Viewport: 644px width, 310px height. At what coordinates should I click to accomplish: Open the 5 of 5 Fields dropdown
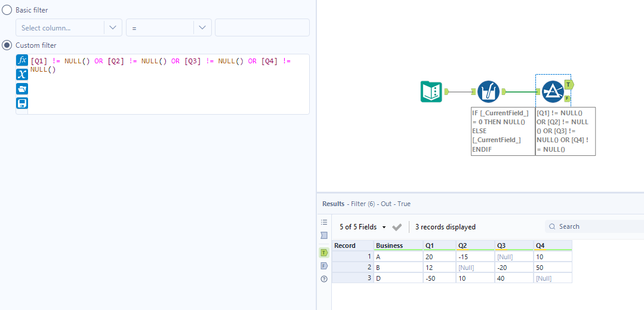point(363,227)
